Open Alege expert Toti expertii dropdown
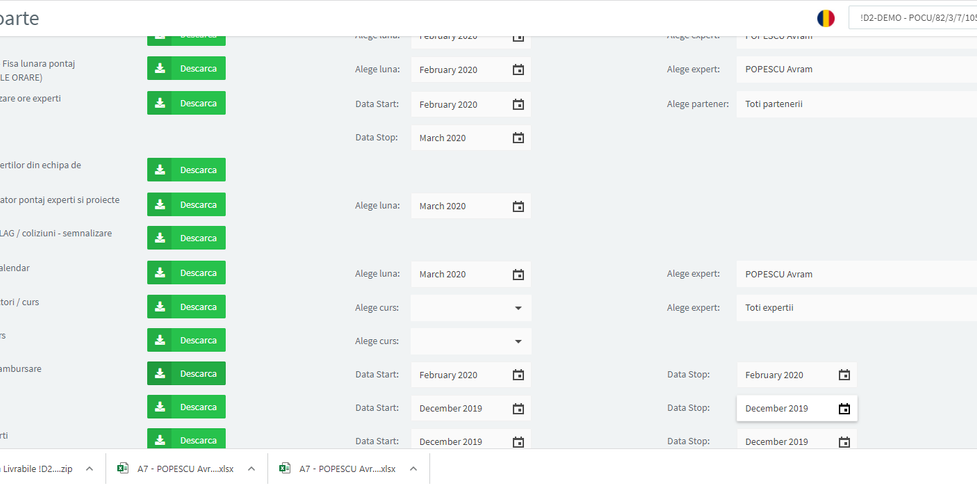The width and height of the screenshot is (977, 488). (x=856, y=308)
